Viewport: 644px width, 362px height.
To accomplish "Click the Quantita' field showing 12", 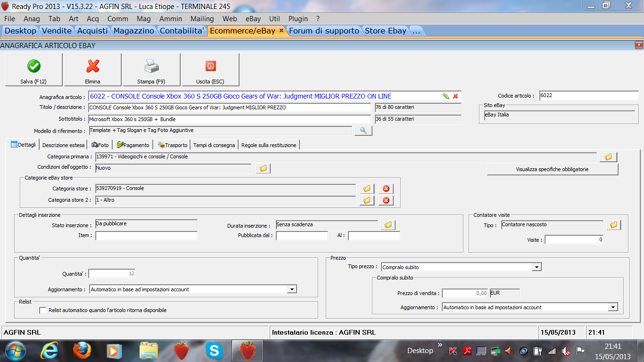I will pyautogui.click(x=112, y=274).
